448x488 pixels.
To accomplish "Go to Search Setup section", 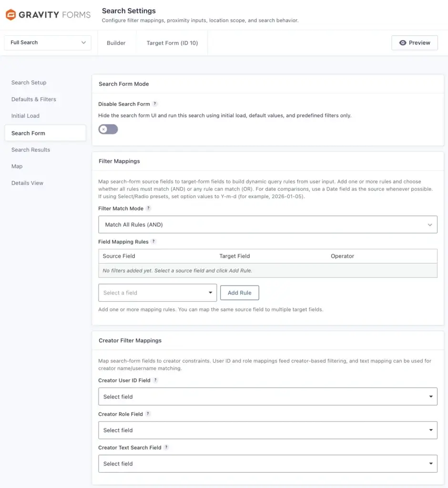I will point(29,82).
